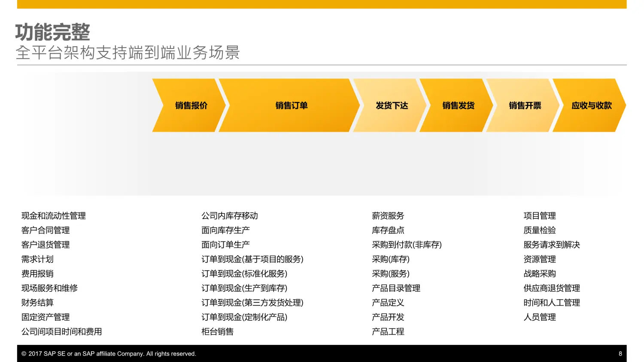Click on 产品开发
This screenshot has height=362, width=644.
pos(388,317)
